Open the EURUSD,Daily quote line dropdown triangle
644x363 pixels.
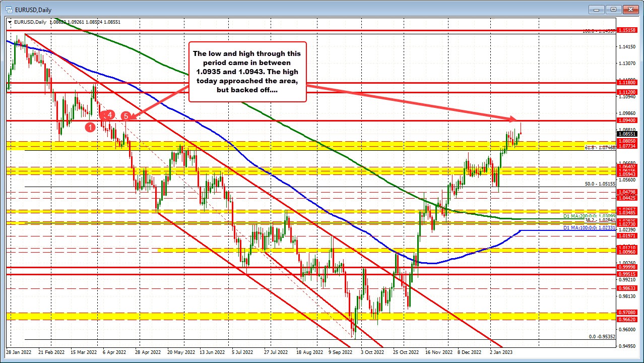(x=10, y=22)
